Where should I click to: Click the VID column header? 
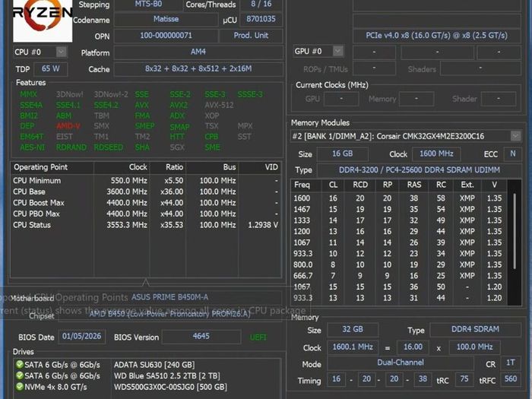pyautogui.click(x=260, y=167)
